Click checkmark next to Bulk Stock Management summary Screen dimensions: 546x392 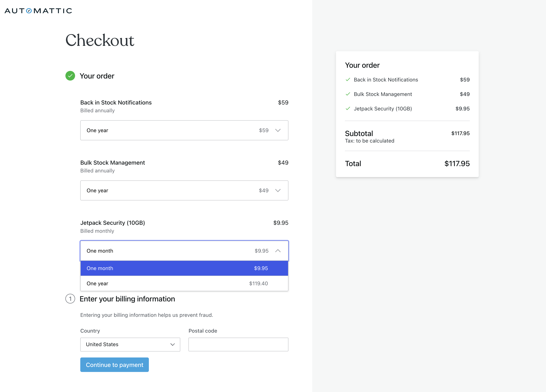pos(348,94)
